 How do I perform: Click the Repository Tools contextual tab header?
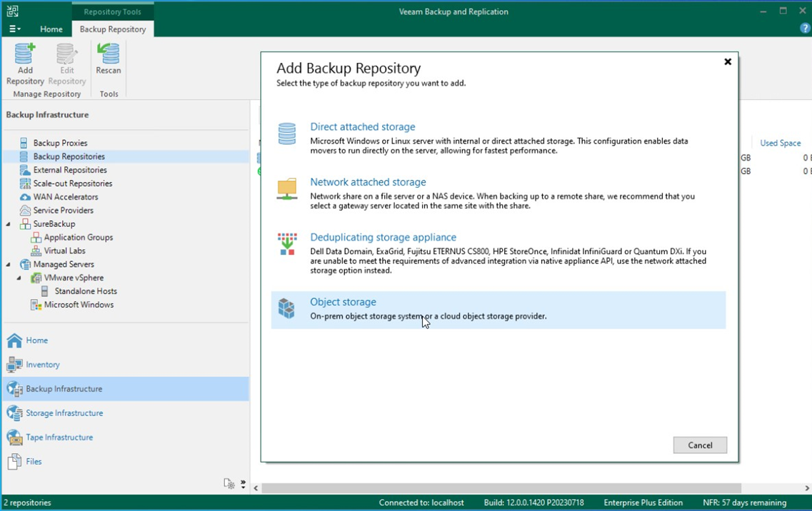[112, 11]
